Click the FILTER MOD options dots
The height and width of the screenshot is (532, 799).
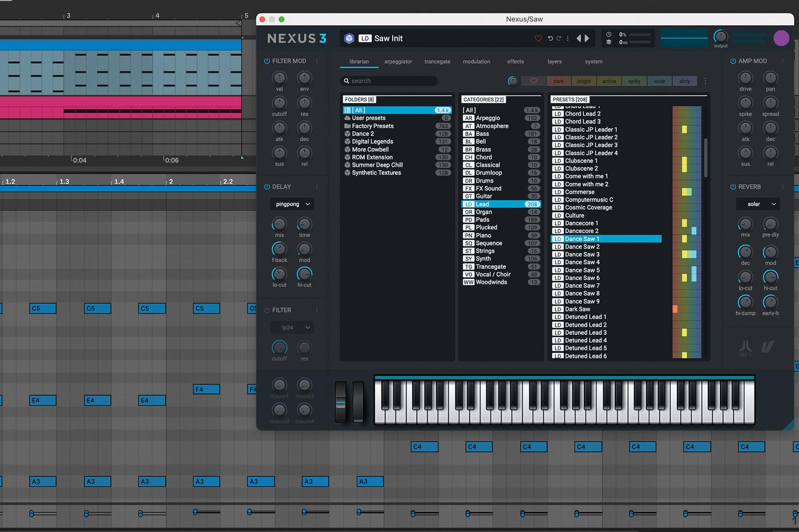click(x=317, y=61)
